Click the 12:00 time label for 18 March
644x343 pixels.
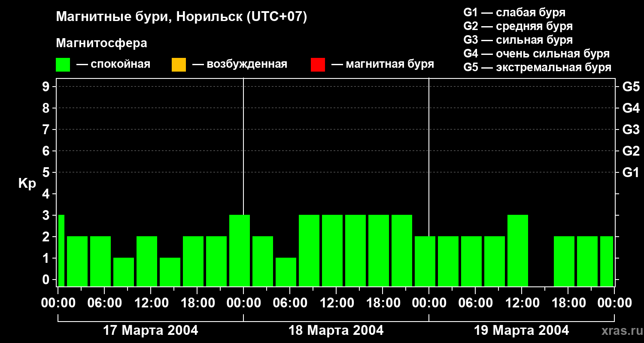click(336, 303)
